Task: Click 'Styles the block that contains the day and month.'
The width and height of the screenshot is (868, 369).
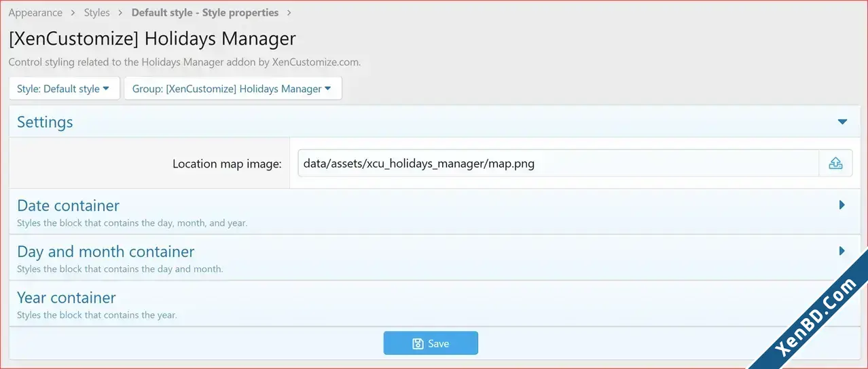Action: [120, 269]
